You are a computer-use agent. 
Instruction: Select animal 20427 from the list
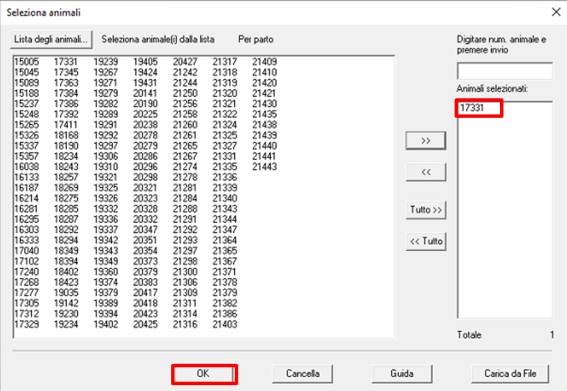pyautogui.click(x=185, y=62)
